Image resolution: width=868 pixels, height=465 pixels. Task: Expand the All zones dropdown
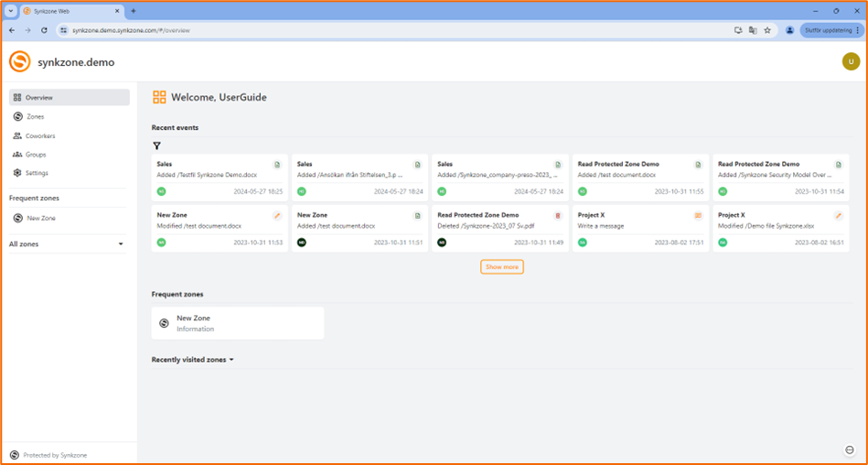pos(121,244)
